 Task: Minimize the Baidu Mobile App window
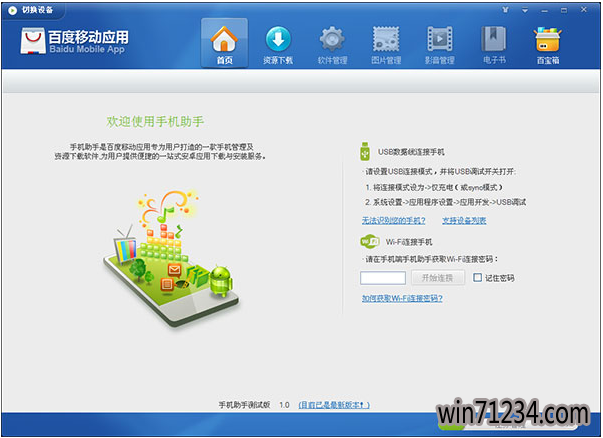tap(544, 10)
